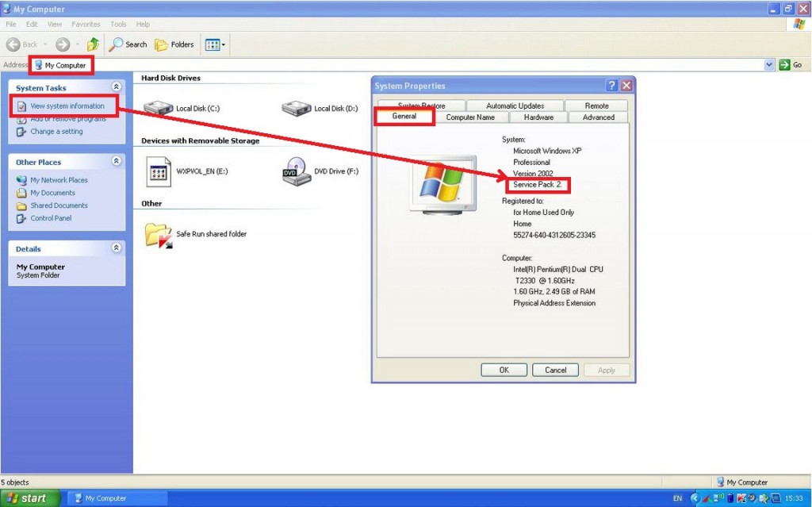Open the address bar dropdown
812x507 pixels.
pos(768,64)
